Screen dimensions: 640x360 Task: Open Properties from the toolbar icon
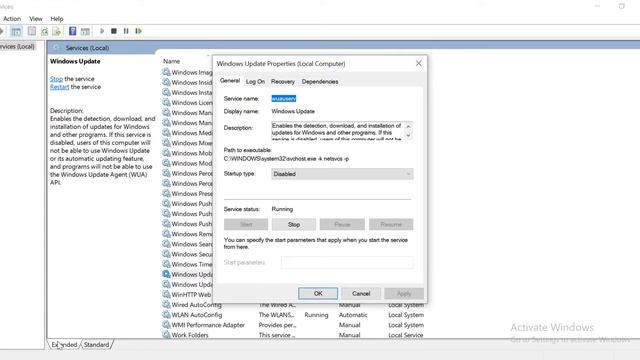click(x=31, y=31)
